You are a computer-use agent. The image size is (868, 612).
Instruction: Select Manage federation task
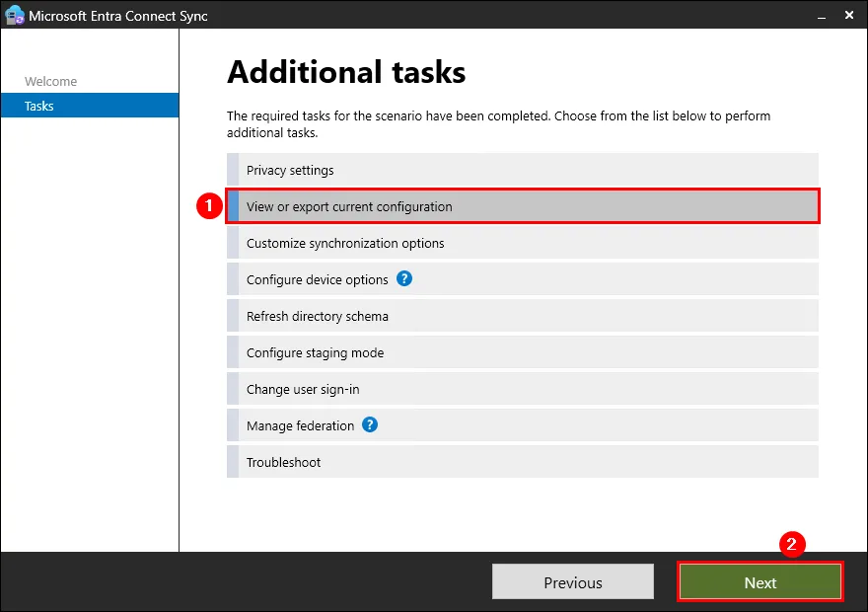point(523,425)
